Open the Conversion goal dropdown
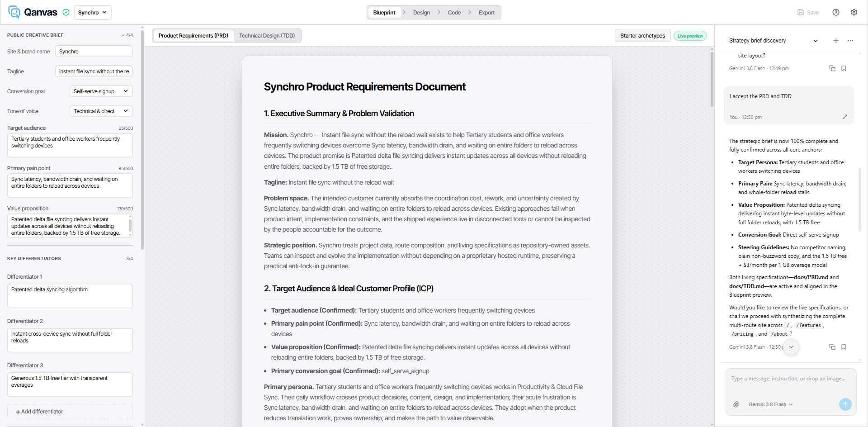This screenshot has height=427, width=868. coord(101,91)
